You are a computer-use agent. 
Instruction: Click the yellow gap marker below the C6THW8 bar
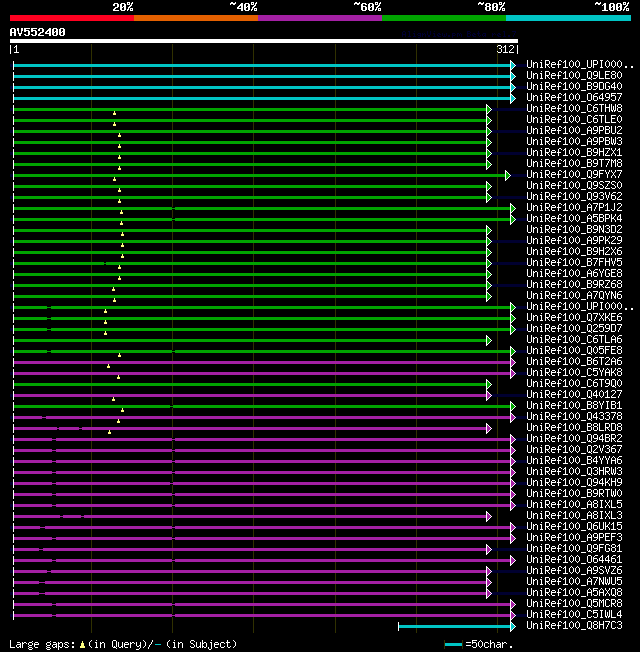tap(114, 113)
